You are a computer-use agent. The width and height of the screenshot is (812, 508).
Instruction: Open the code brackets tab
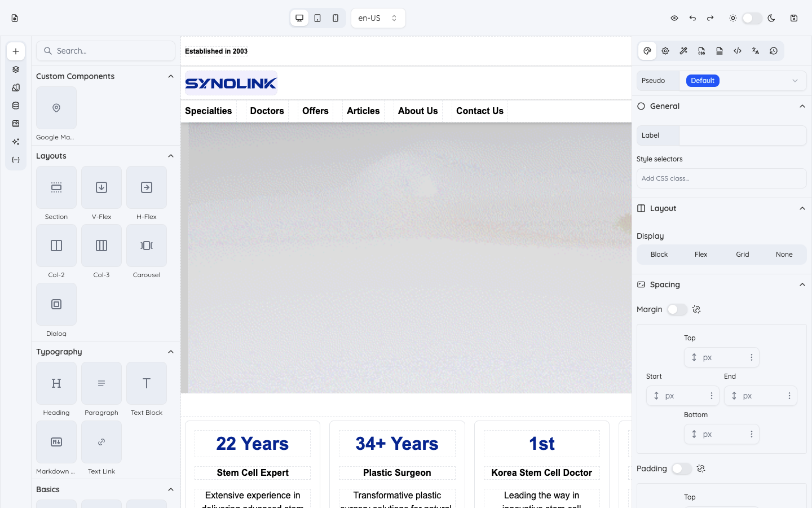(x=738, y=51)
